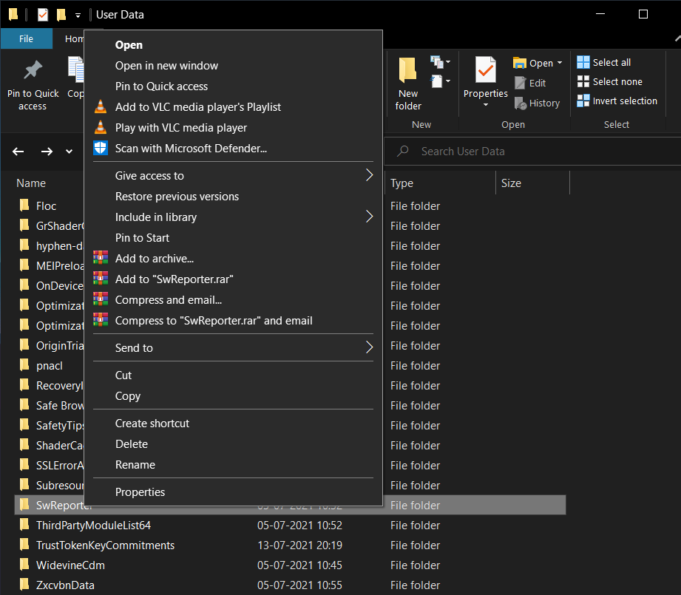
Task: Maximize the User Data window
Action: click(x=643, y=14)
